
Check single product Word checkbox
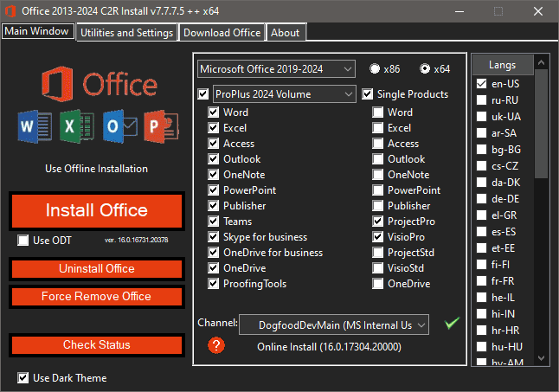pos(378,112)
